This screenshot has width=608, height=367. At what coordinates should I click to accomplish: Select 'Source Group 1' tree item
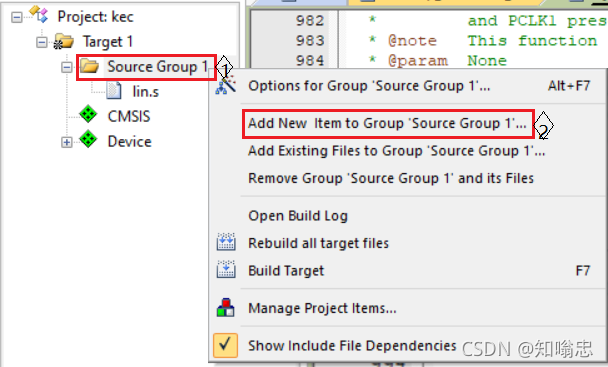(x=158, y=67)
